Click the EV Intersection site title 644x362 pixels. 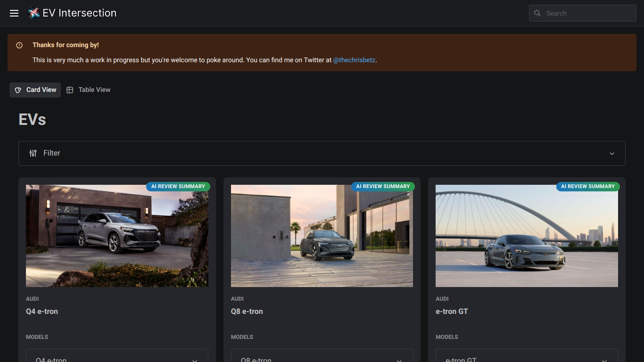(80, 13)
